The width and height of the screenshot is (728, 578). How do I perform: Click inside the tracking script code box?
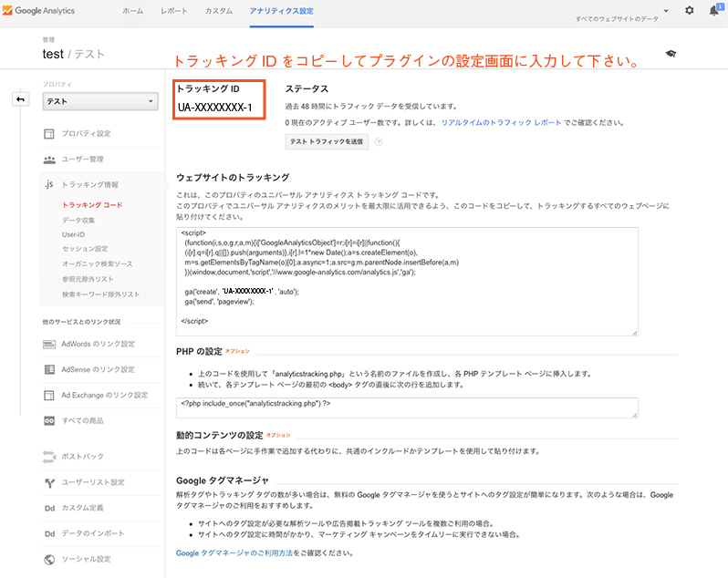click(x=407, y=282)
